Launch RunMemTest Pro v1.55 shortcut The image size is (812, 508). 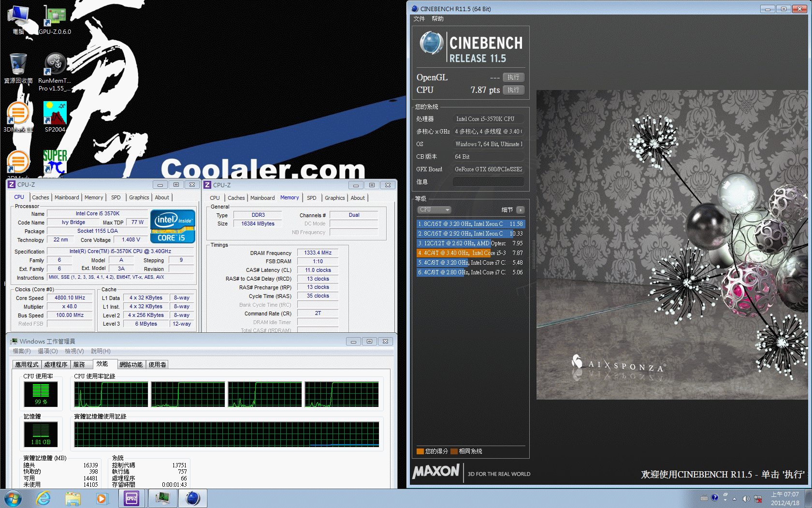coord(55,72)
